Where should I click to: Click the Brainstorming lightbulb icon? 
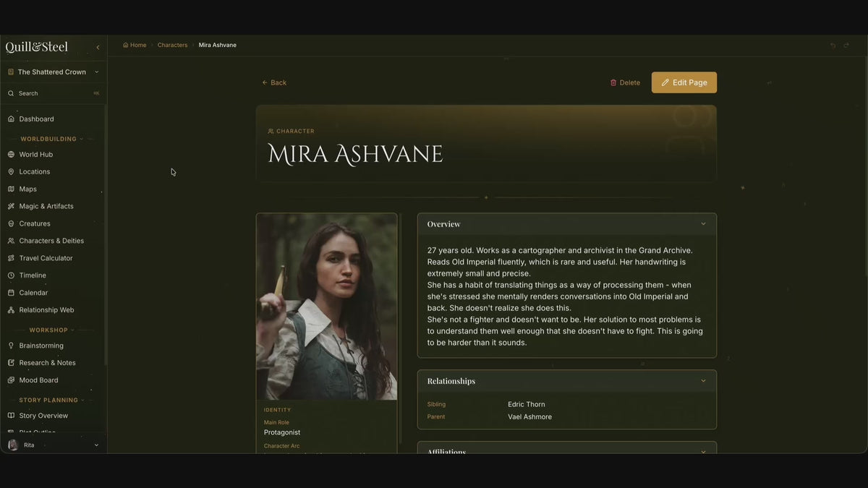pos(11,346)
